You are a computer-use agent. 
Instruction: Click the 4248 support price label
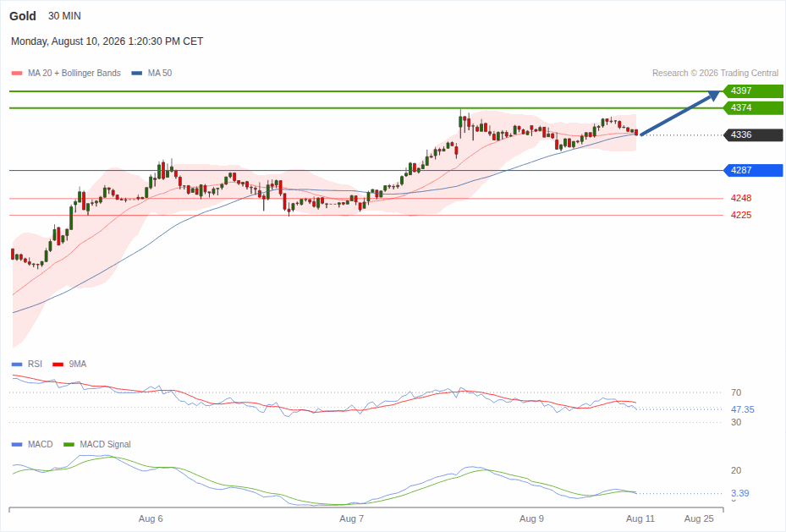(741, 199)
